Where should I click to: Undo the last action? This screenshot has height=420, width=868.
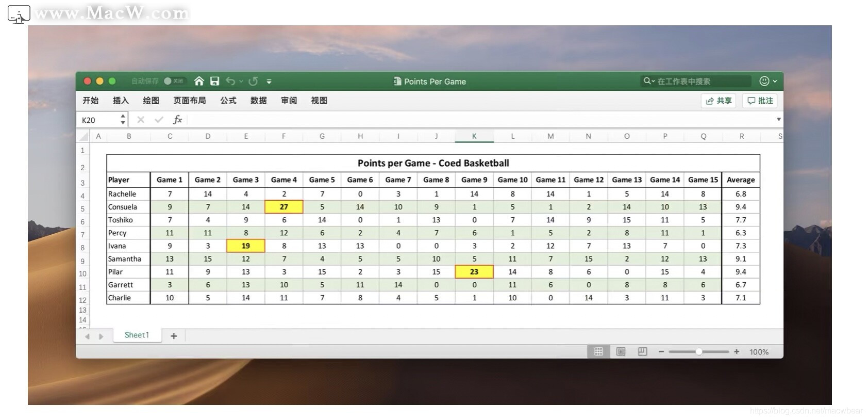(x=230, y=81)
